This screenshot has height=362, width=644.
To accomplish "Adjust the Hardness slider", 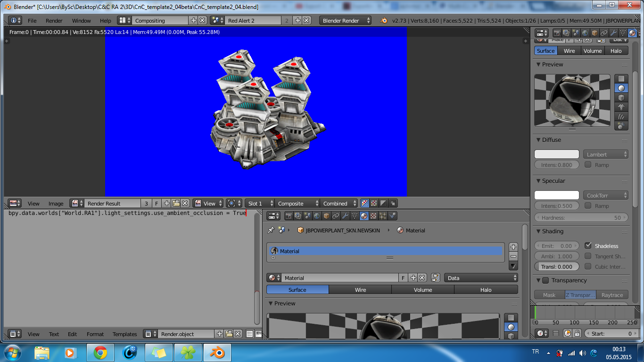I will pyautogui.click(x=581, y=218).
